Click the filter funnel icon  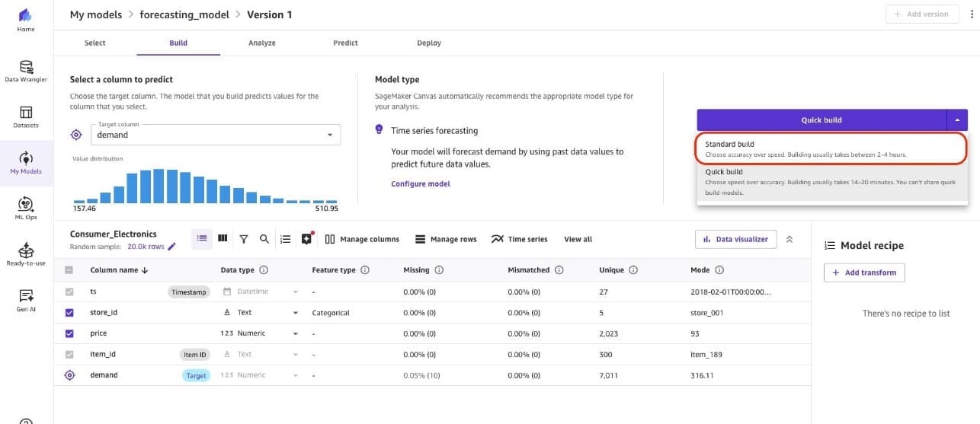tap(244, 239)
